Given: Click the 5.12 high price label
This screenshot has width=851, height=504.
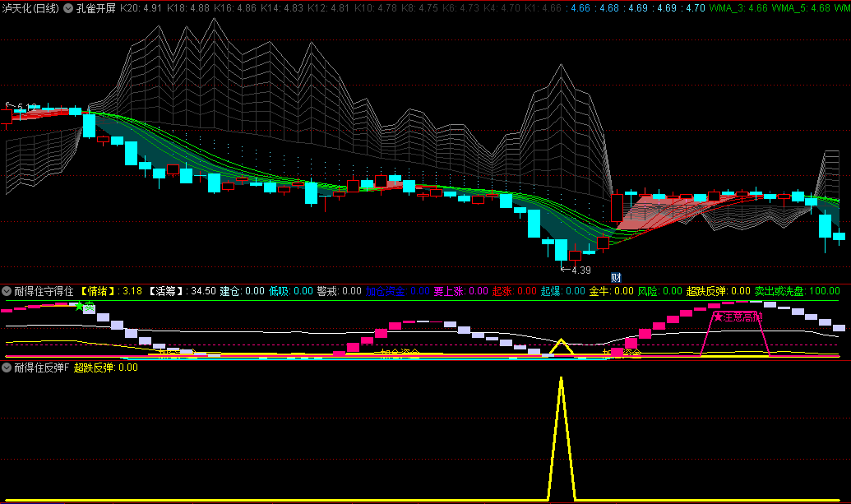Looking at the screenshot, I should click(26, 107).
